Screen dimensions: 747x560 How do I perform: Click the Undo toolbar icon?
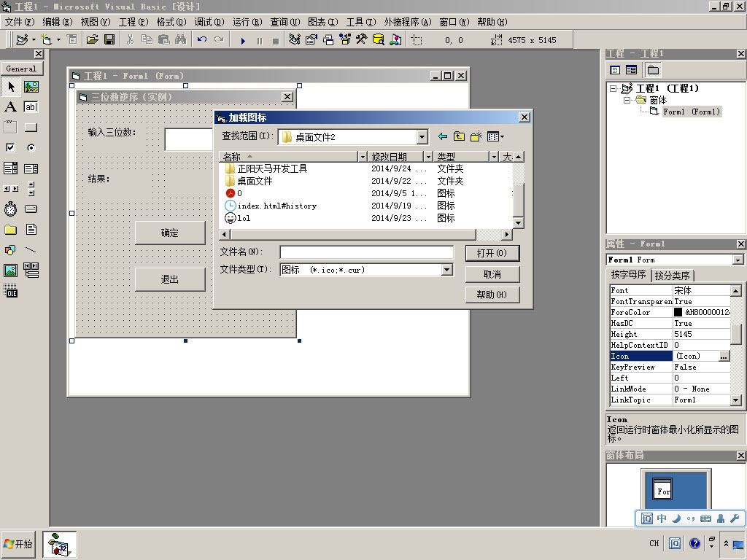click(202, 40)
